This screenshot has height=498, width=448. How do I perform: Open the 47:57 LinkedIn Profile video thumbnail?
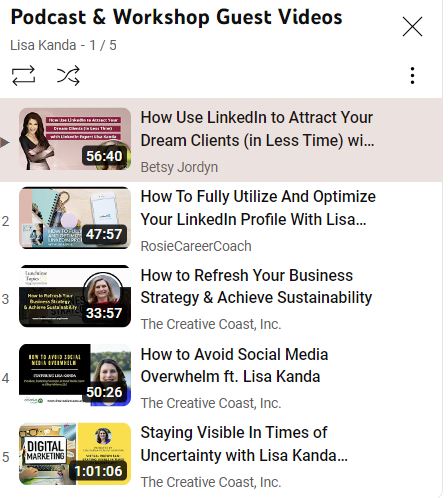coord(75,218)
